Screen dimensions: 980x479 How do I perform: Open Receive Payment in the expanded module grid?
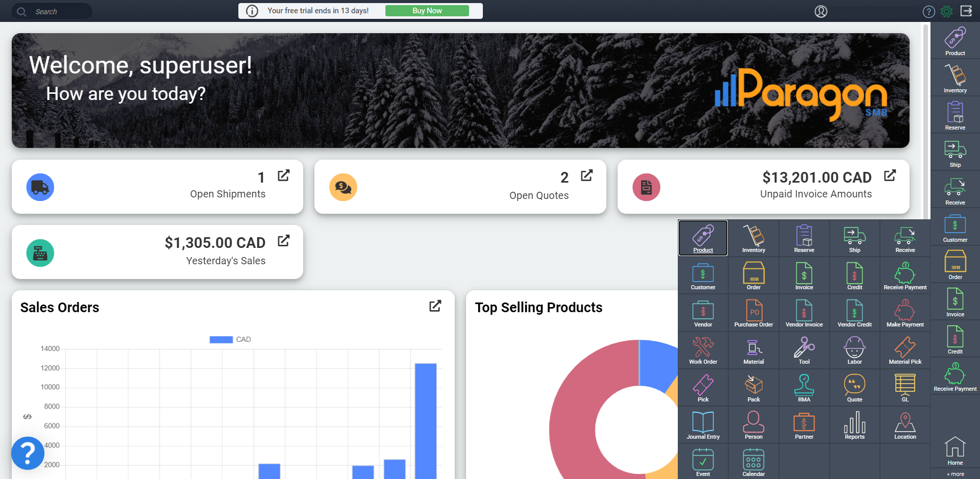(905, 275)
